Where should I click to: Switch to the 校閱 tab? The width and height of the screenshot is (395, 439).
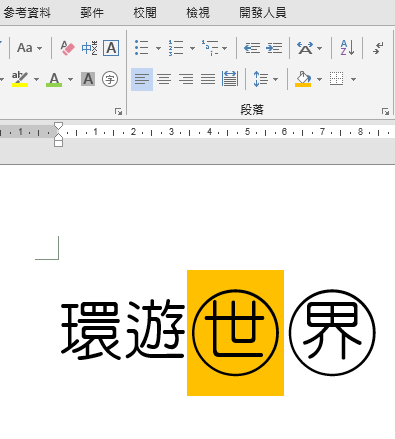[145, 13]
